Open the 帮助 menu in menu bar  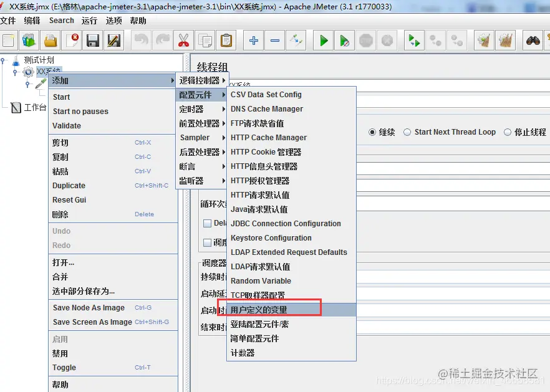[138, 21]
